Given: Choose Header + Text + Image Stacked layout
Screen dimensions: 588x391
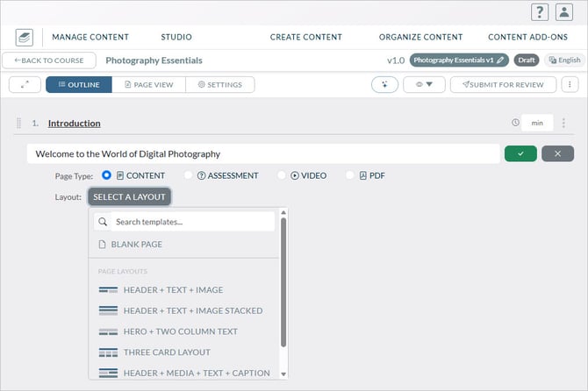Looking at the screenshot, I should (x=183, y=310).
